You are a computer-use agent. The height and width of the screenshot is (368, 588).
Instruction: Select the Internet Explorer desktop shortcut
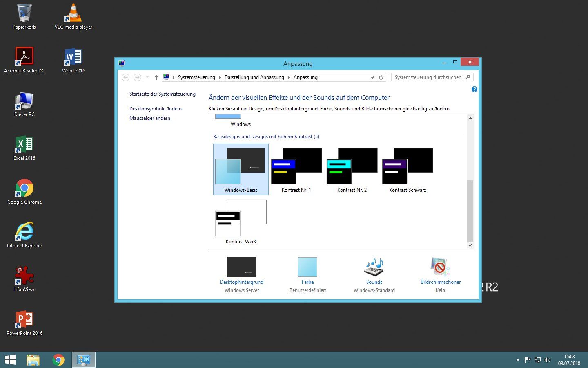pyautogui.click(x=24, y=236)
